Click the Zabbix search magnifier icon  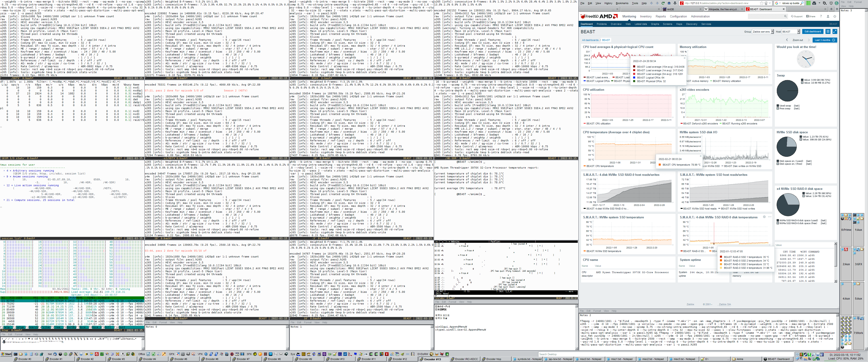tap(785, 17)
